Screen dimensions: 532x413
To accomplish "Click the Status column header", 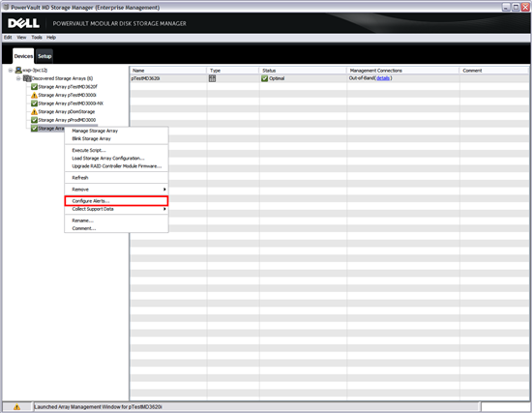I will pos(303,71).
